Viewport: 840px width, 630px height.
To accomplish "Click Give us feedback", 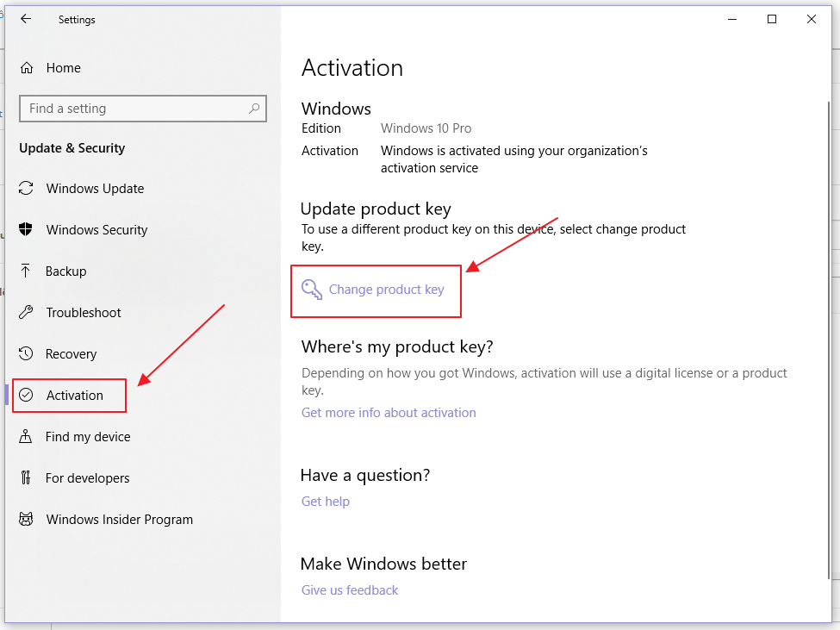I will (x=349, y=589).
